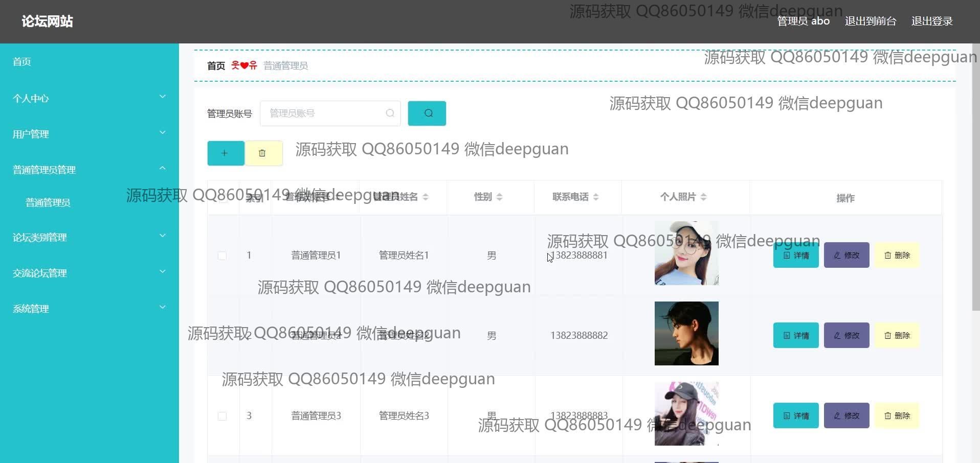Tick checkbox for row 普通管理员3

222,416
